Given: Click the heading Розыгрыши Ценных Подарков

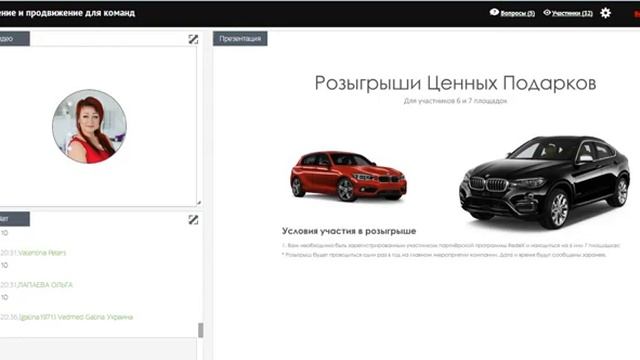Looking at the screenshot, I should tap(455, 83).
